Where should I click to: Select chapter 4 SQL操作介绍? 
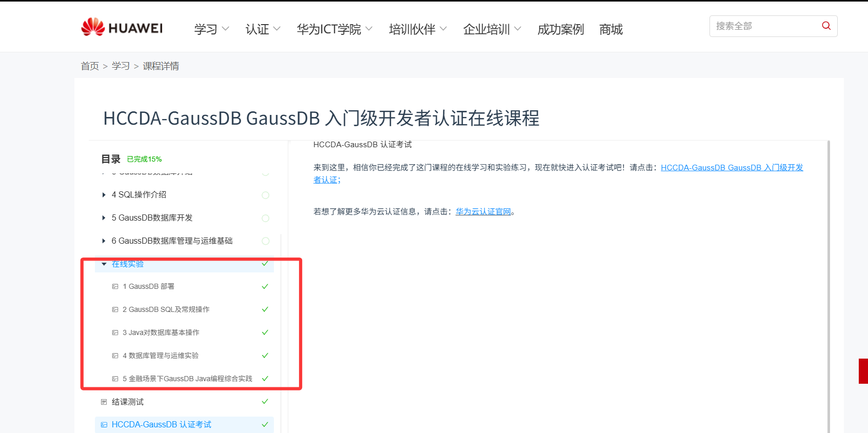pyautogui.click(x=139, y=195)
